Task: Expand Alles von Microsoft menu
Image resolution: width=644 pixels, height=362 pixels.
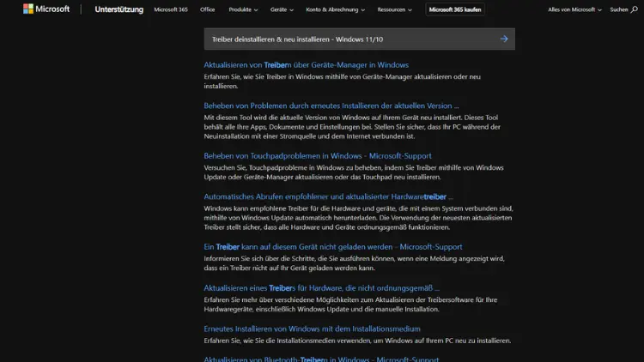Action: [x=574, y=9]
